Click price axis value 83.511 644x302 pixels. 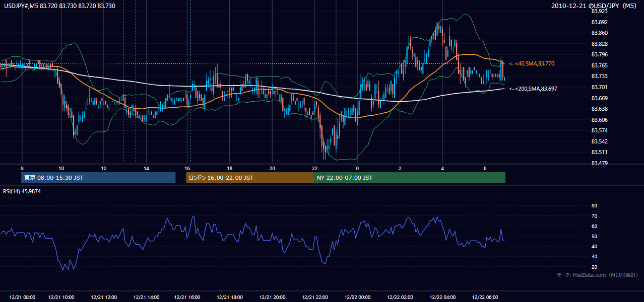tap(600, 152)
